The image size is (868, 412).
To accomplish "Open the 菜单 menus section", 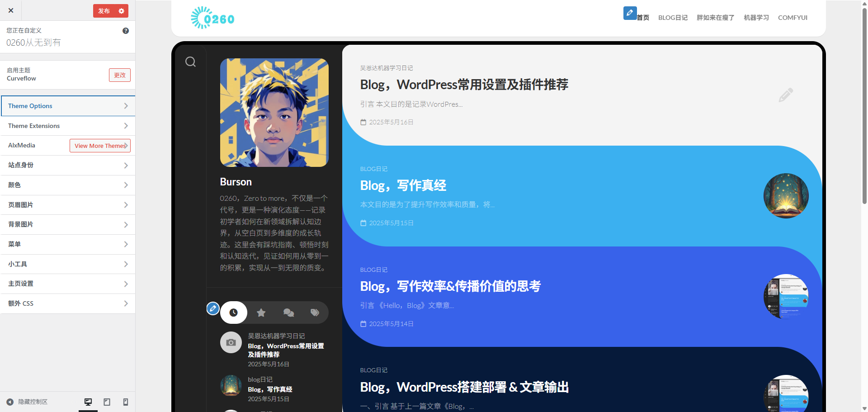I will tap(68, 244).
